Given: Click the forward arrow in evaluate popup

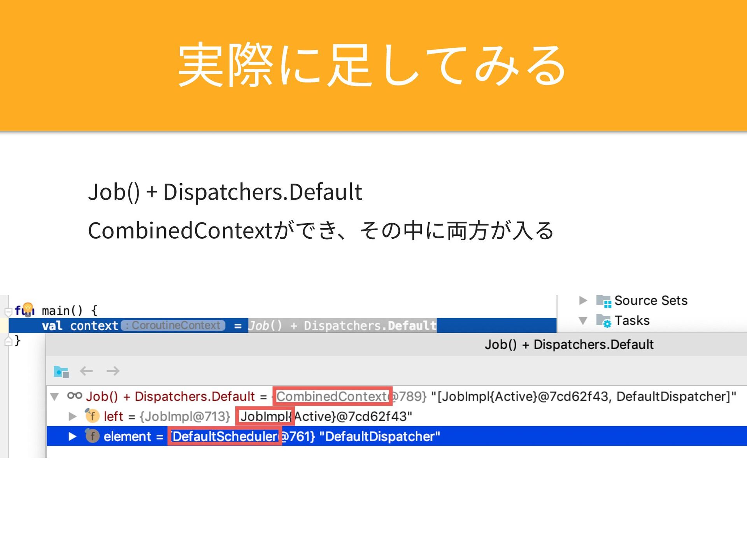Looking at the screenshot, I should pyautogui.click(x=113, y=371).
